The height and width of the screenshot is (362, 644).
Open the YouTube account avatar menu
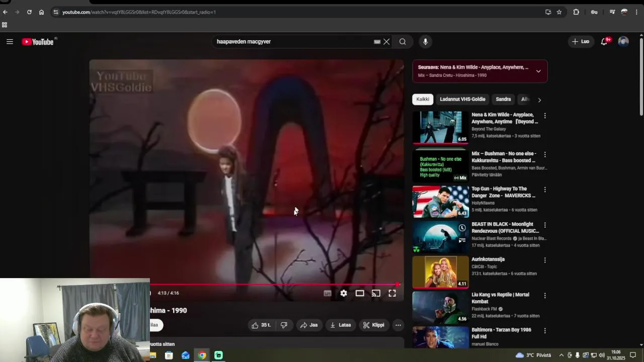(x=623, y=42)
